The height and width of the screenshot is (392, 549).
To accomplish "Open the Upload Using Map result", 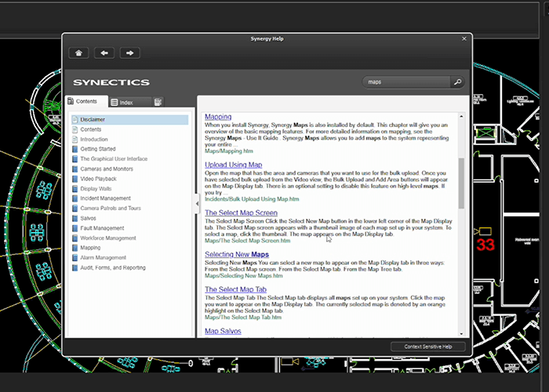I will (234, 165).
